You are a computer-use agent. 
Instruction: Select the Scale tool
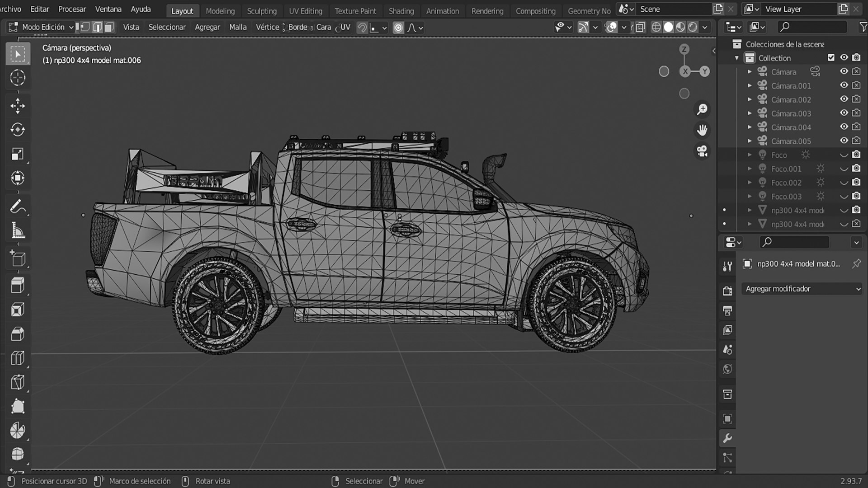coord(18,154)
